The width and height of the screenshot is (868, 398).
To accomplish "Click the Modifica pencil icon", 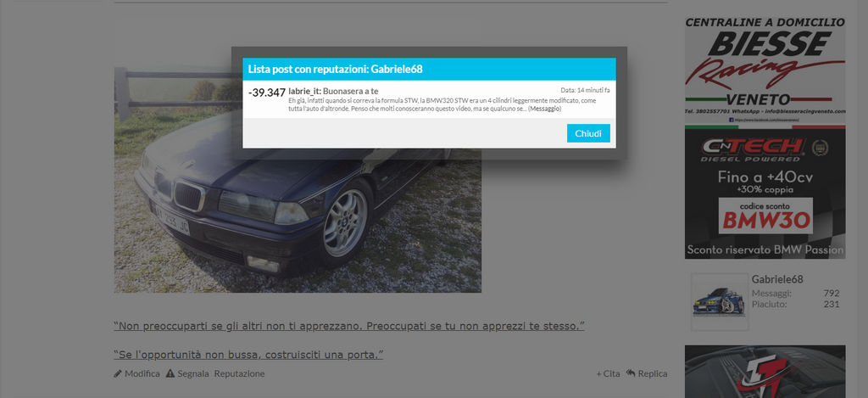I will [117, 373].
